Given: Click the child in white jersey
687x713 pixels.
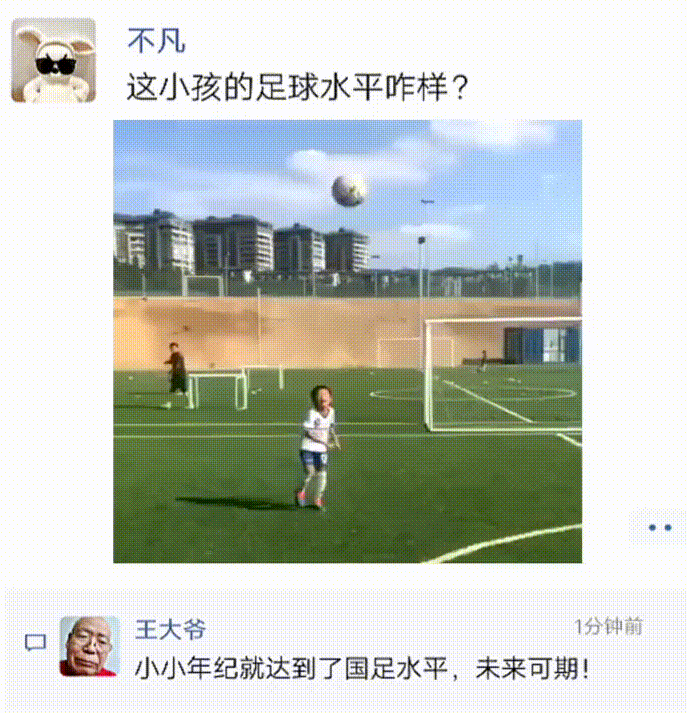Looking at the screenshot, I should coord(318,447).
